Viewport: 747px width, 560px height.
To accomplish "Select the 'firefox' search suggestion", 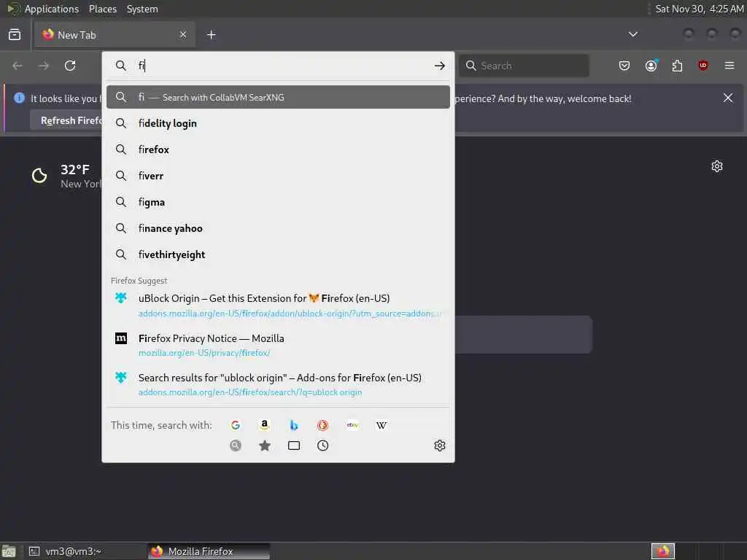I will click(x=278, y=149).
